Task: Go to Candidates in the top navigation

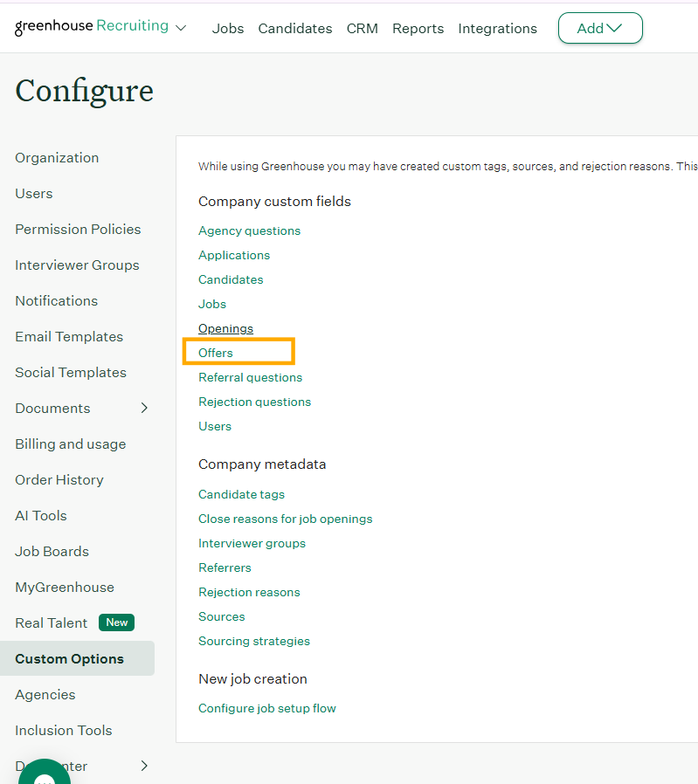Action: coord(295,29)
